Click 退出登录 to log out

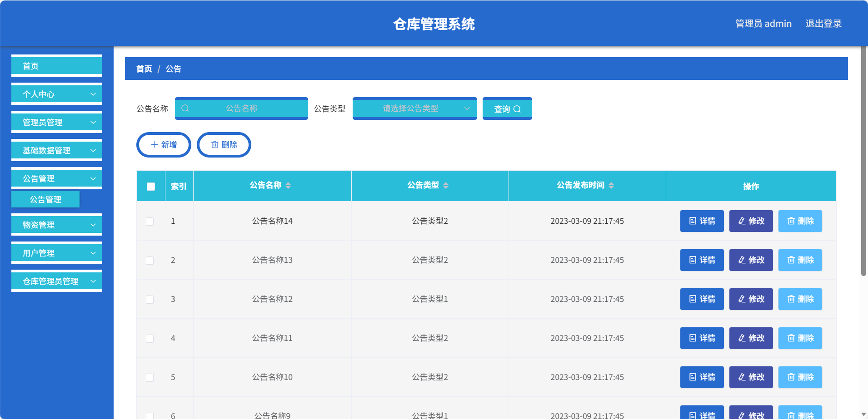tap(823, 24)
